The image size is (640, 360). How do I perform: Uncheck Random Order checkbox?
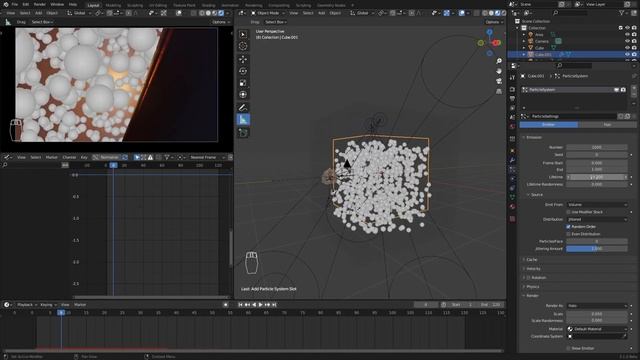click(x=569, y=227)
